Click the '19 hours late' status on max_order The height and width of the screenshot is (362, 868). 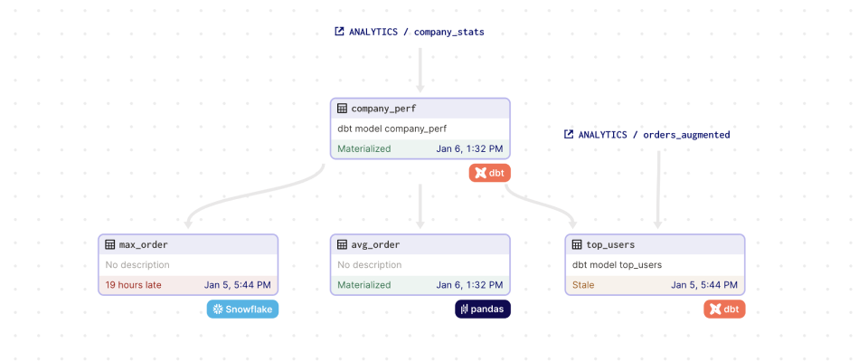(135, 284)
